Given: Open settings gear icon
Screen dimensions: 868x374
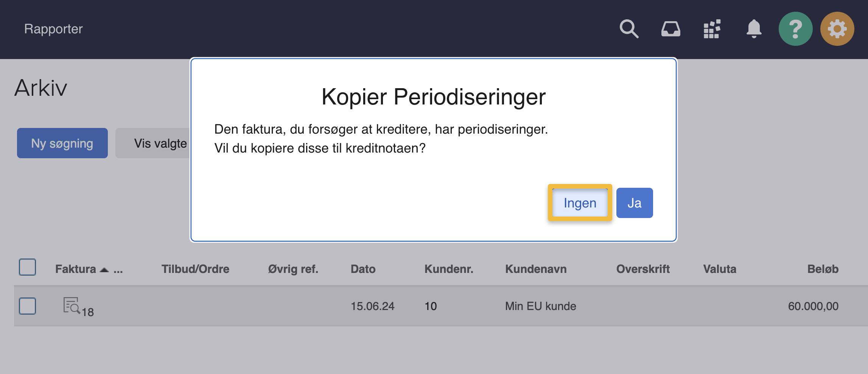Looking at the screenshot, I should coord(837,29).
